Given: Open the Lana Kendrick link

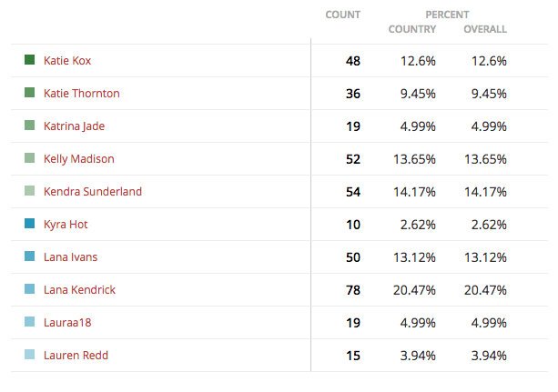Looking at the screenshot, I should point(79,289).
